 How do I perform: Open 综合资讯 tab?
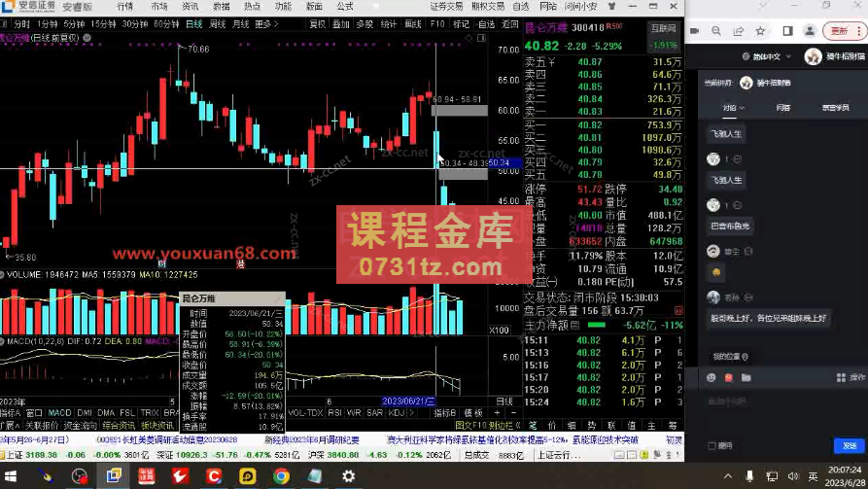coord(119,425)
